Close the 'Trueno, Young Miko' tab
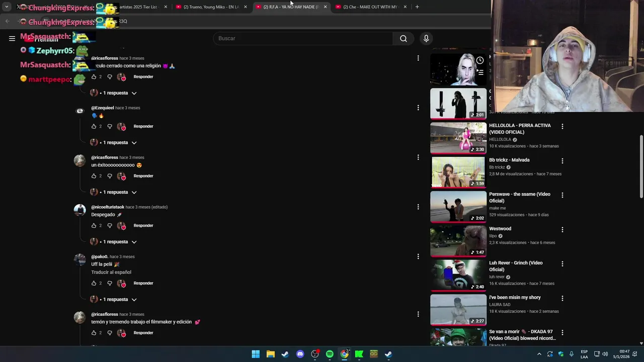The image size is (644, 362). point(246,7)
